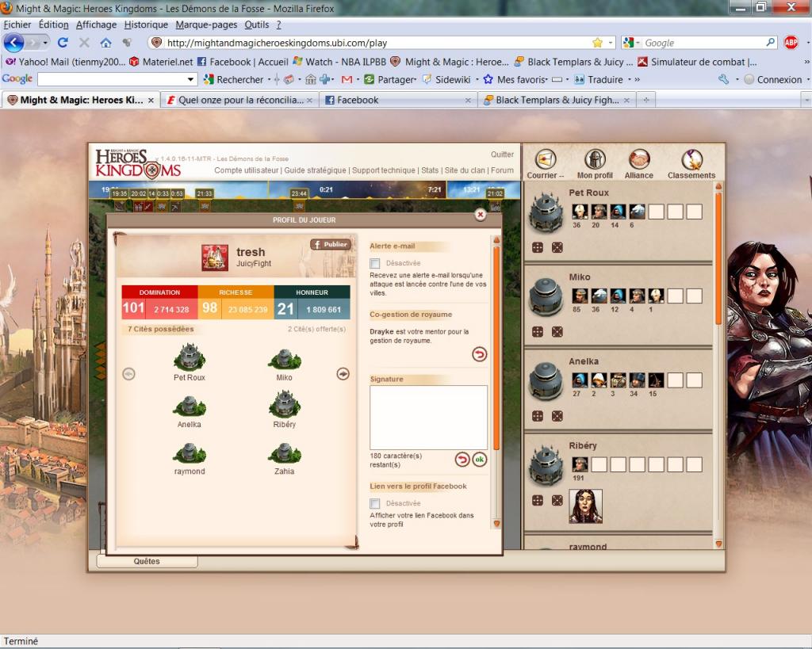Click the Quitter link

pyautogui.click(x=502, y=155)
